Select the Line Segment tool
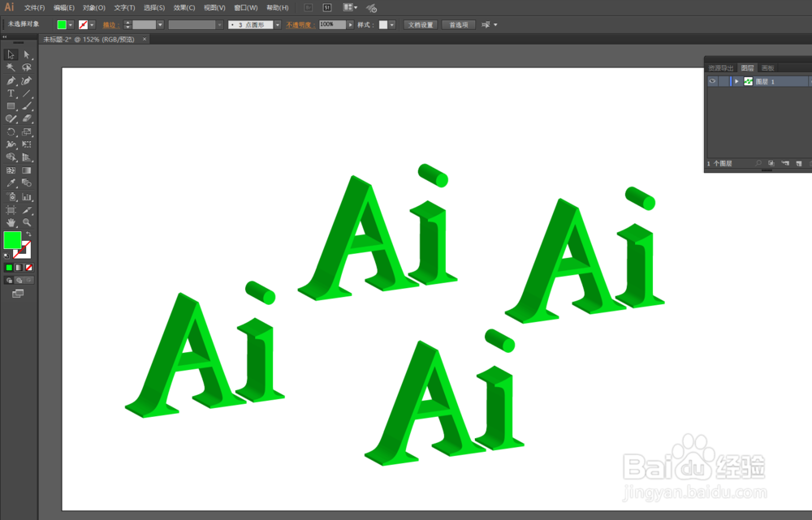 27,93
